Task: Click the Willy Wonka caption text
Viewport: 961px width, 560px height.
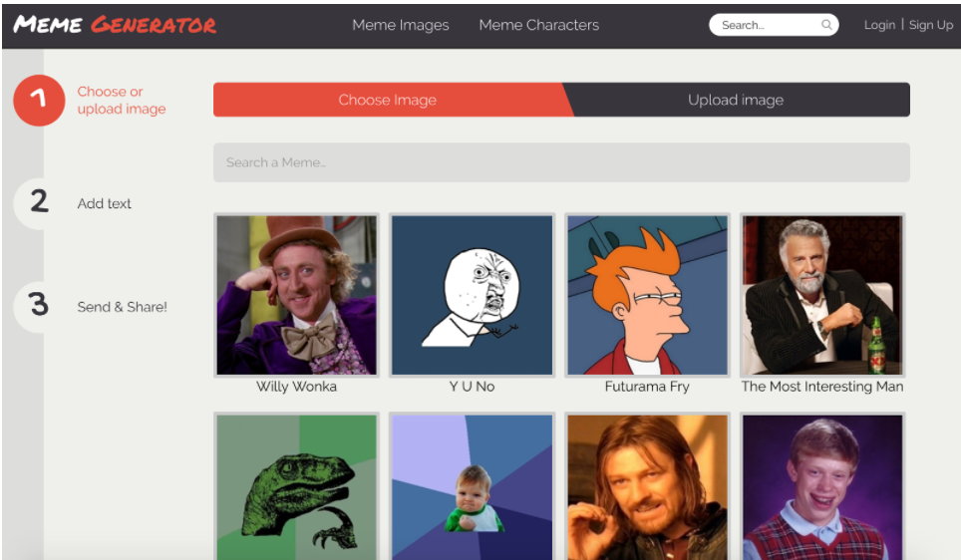Action: click(297, 387)
